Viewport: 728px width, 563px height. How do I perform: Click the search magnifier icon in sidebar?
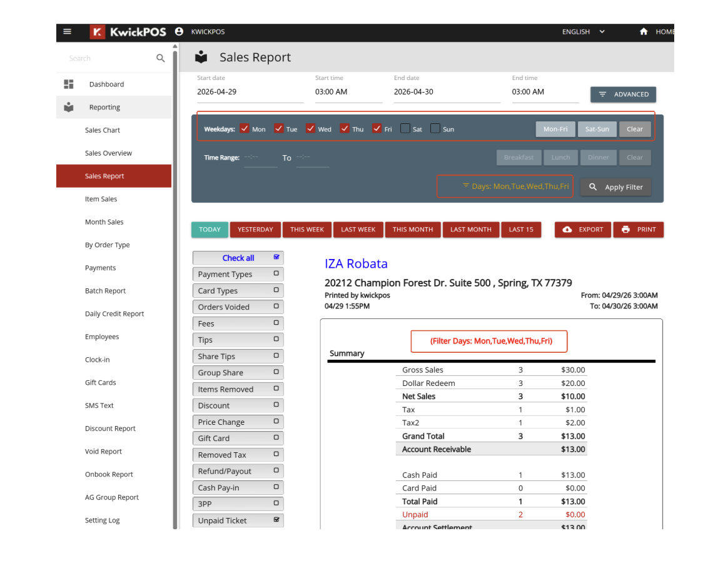click(x=160, y=58)
